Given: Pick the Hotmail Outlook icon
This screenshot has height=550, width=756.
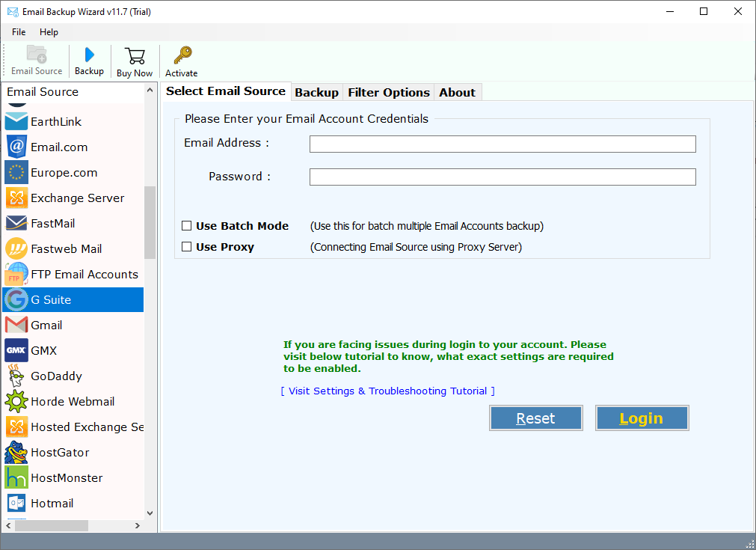Looking at the screenshot, I should (x=16, y=503).
